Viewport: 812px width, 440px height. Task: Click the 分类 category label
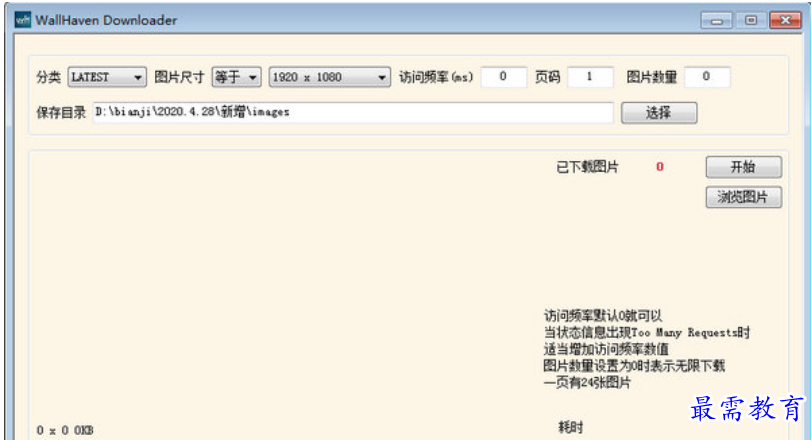tap(49, 77)
